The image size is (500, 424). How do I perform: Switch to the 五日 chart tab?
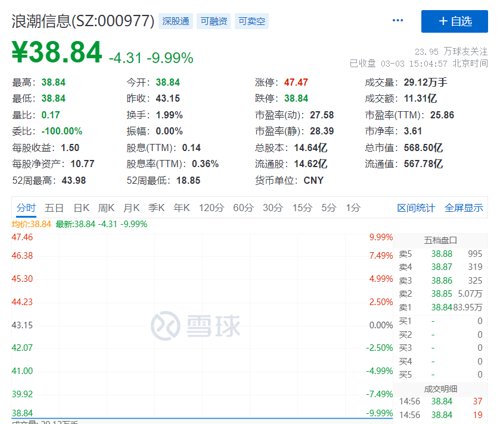[x=54, y=208]
